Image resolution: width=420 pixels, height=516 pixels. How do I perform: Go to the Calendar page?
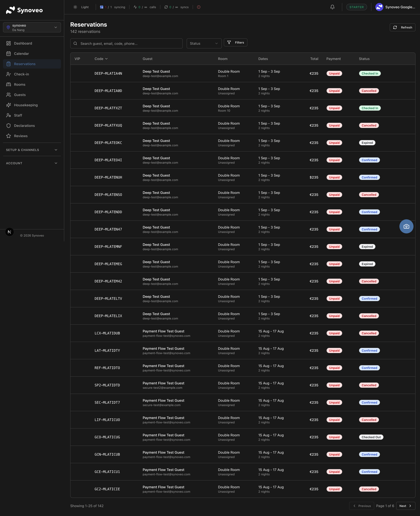pyautogui.click(x=21, y=54)
